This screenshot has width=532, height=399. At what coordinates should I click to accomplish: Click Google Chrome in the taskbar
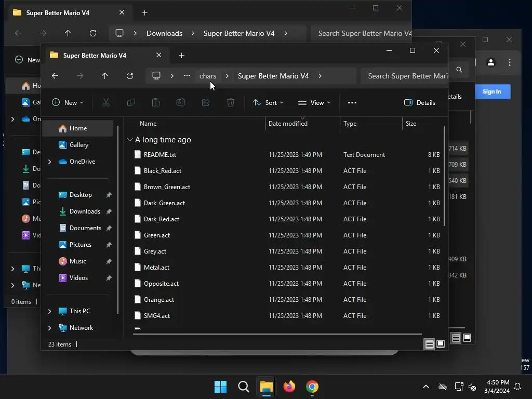(312, 387)
